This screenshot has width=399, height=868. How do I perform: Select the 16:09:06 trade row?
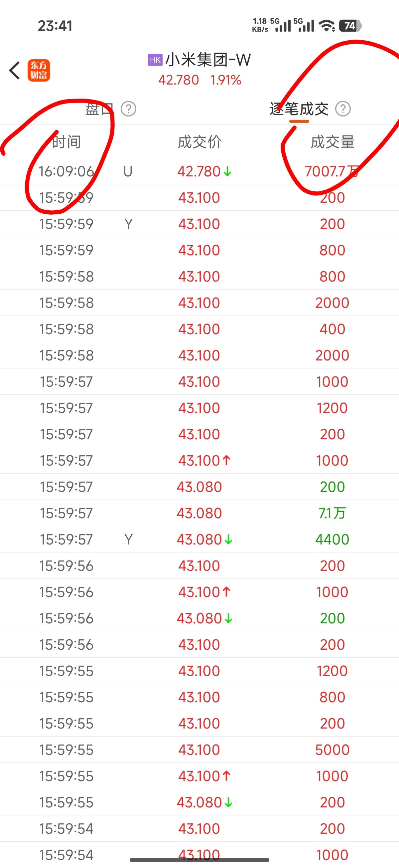(x=199, y=171)
